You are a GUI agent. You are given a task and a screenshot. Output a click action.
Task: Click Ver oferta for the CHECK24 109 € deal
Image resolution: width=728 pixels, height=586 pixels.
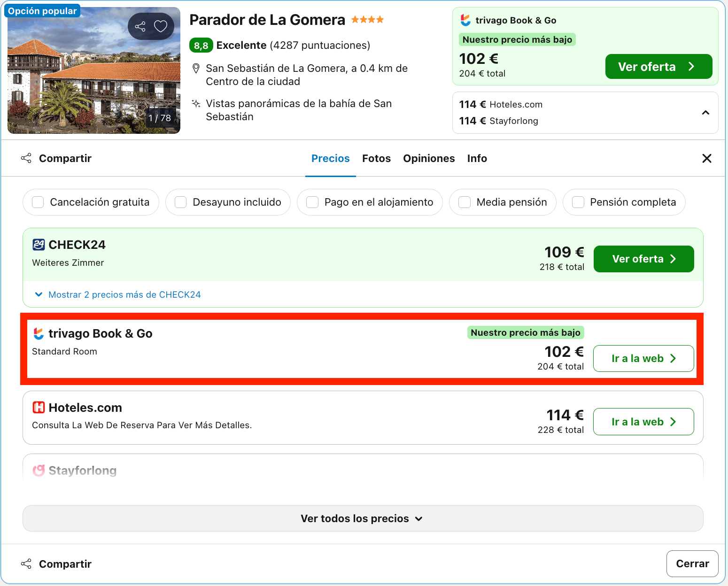click(643, 259)
